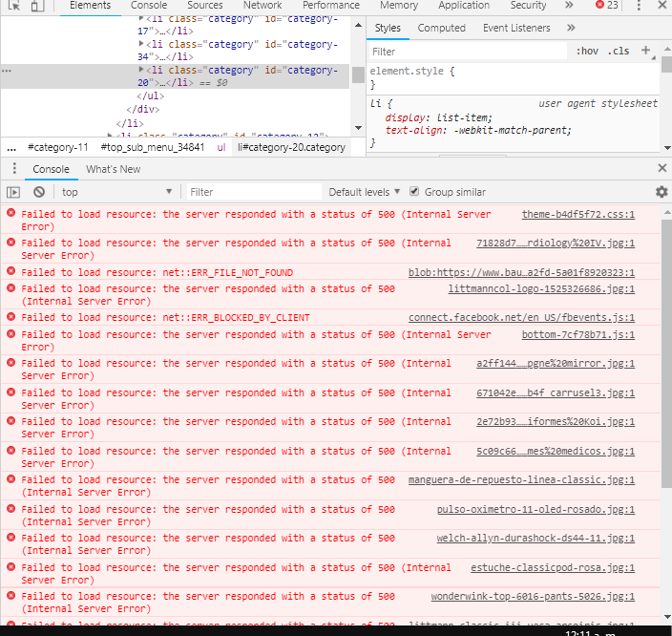Open pulso-oximetro-11-oled-rosado.jpg:1 link
This screenshot has height=636, width=672.
(535, 510)
